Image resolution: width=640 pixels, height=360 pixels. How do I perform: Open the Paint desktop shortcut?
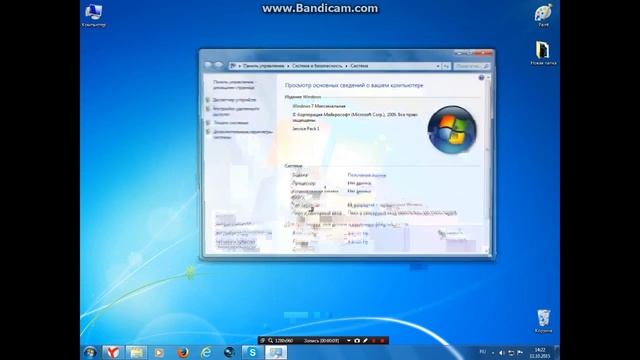543,16
